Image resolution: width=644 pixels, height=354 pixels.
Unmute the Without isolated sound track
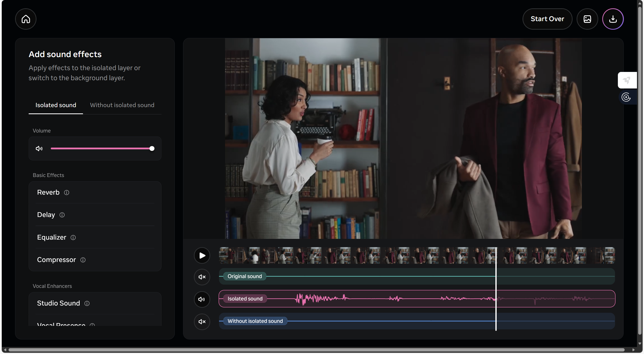[x=202, y=322]
